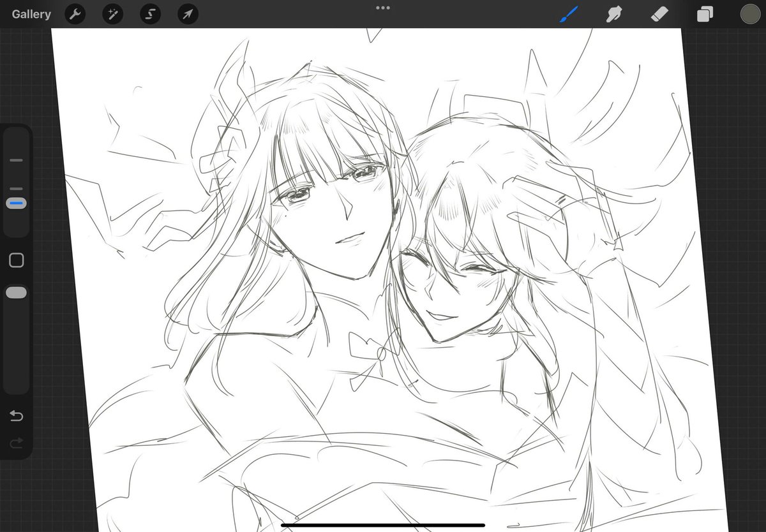
Task: Undo the last stroke
Action: [x=17, y=417]
